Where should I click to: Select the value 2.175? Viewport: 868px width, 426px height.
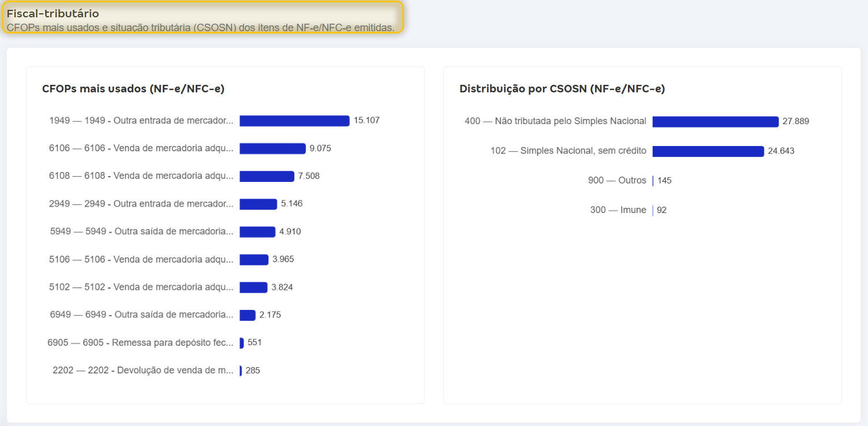(x=270, y=315)
